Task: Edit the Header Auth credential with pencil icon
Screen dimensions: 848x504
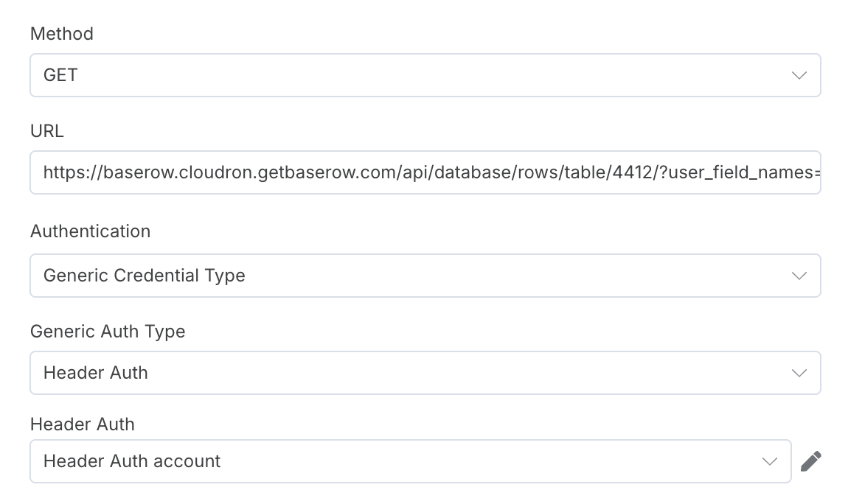Action: (810, 461)
